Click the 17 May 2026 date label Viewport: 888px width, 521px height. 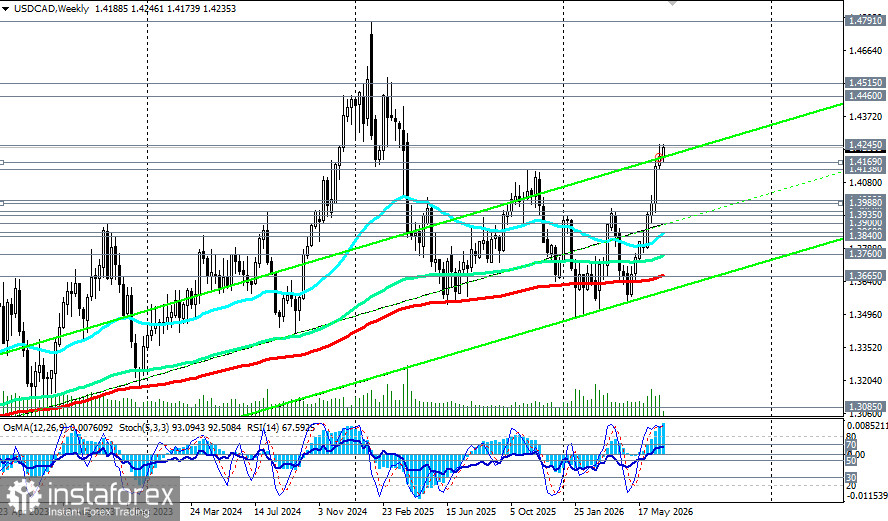[665, 511]
